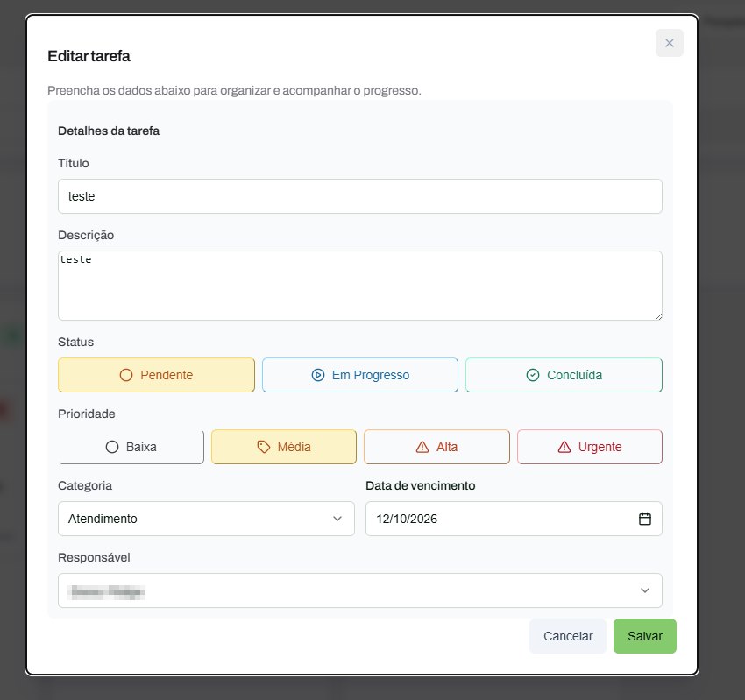This screenshot has height=700, width=745.
Task: Click the "Detalhes da tarefa" section title
Action: click(109, 131)
